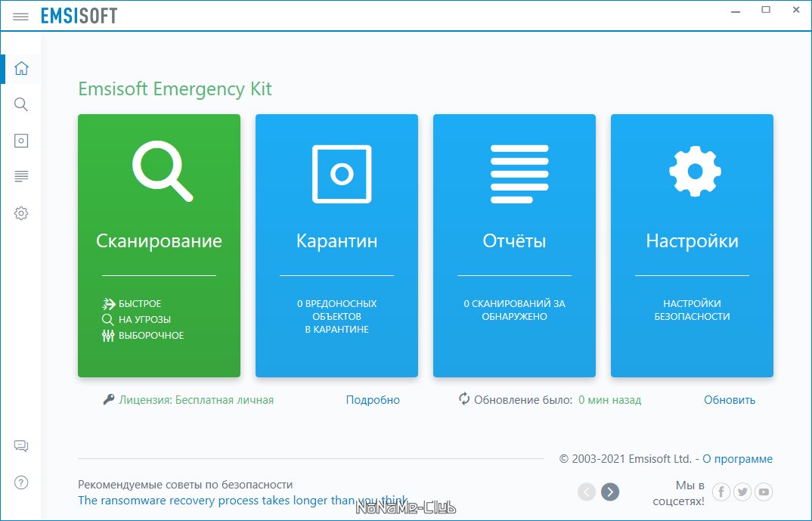The width and height of the screenshot is (812, 521).
Task: Click 0 СКАНИРОВАНИЙ ЗА ОБНАРУЖЕНО text
Action: pyautogui.click(x=514, y=310)
